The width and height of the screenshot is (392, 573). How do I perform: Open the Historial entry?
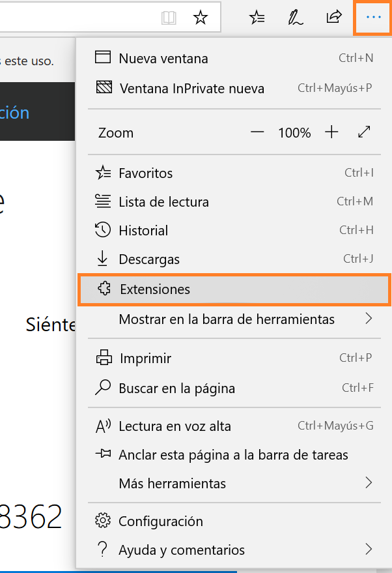click(x=143, y=230)
